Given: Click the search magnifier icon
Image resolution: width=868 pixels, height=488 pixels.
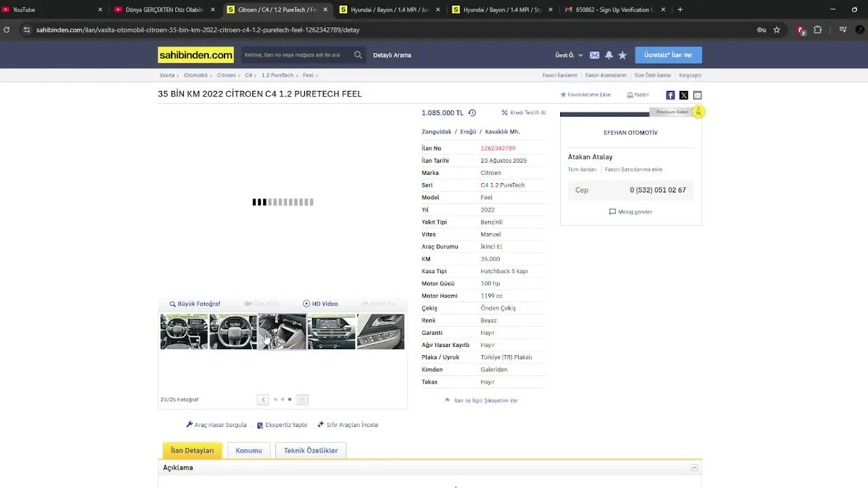Looking at the screenshot, I should click(x=358, y=55).
